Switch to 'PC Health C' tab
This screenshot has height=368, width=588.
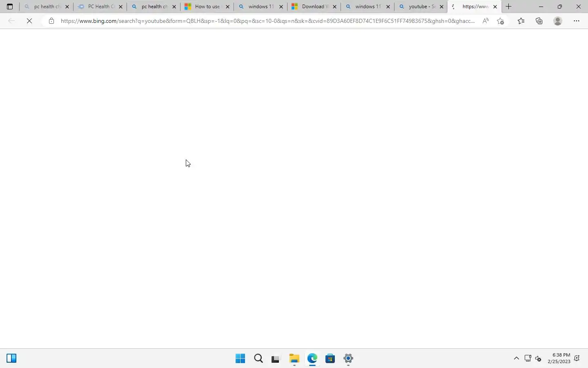(x=100, y=7)
